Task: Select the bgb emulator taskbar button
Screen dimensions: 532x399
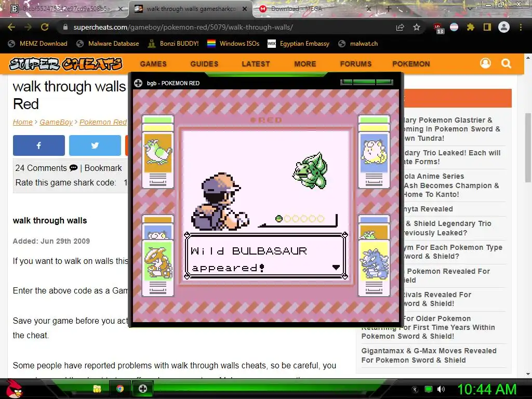Action: (143, 389)
